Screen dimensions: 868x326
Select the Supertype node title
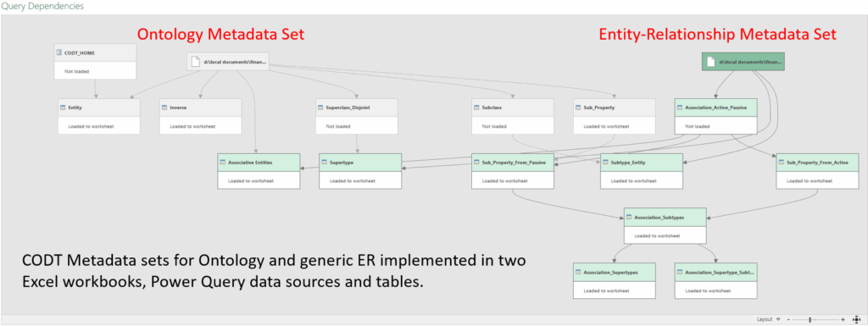pos(342,163)
